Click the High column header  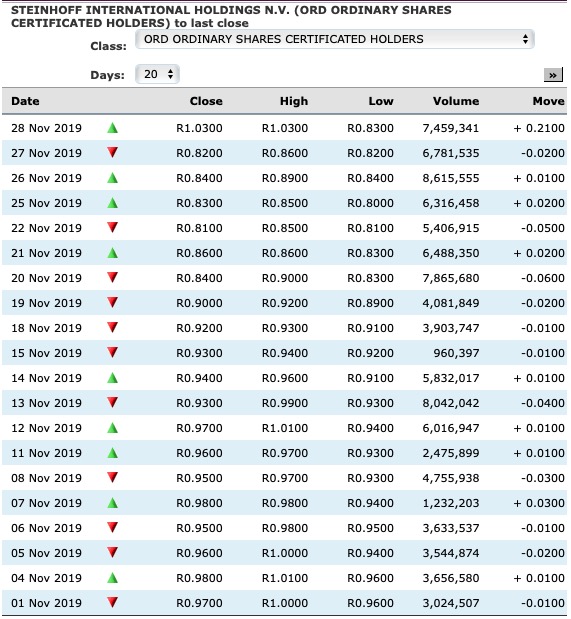point(294,101)
